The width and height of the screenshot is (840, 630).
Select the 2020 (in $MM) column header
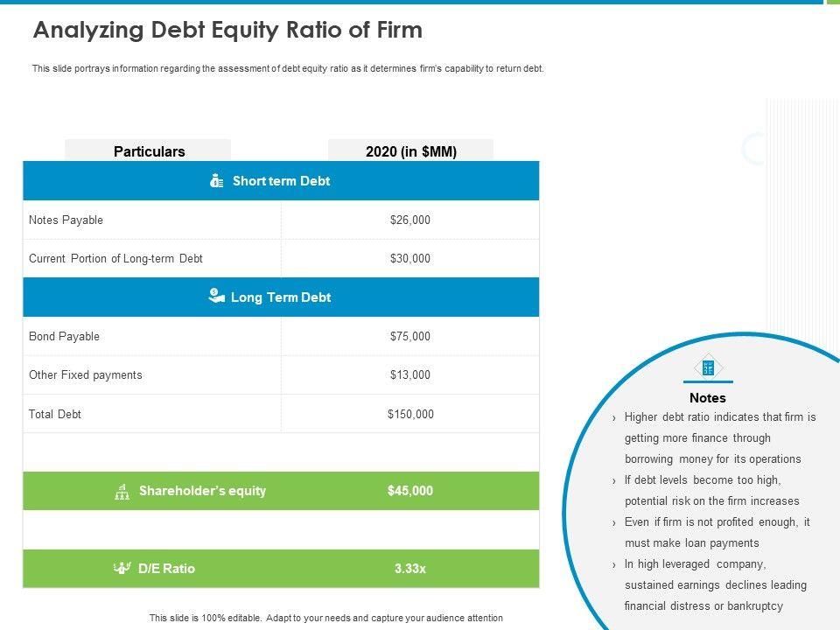tap(410, 151)
